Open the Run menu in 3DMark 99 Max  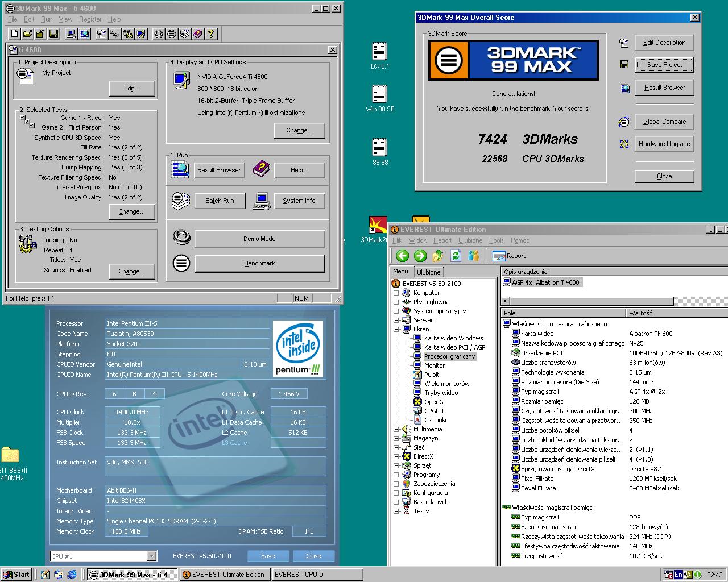[x=47, y=19]
